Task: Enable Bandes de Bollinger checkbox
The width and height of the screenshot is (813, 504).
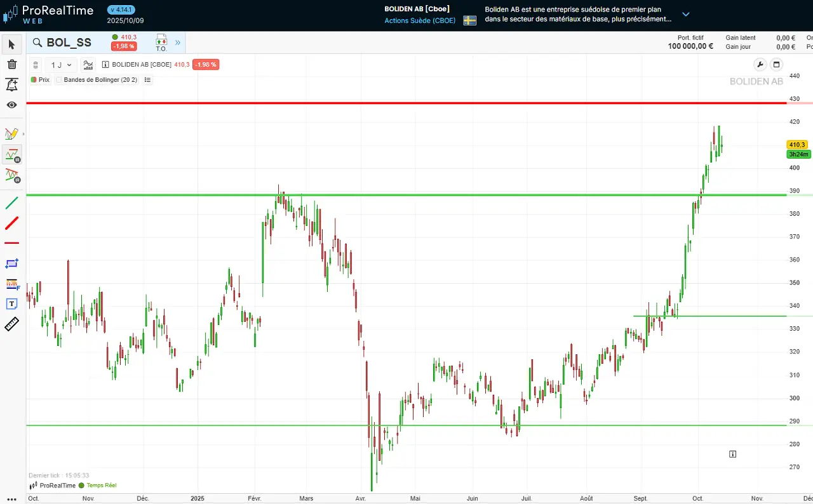Action: click(x=59, y=80)
